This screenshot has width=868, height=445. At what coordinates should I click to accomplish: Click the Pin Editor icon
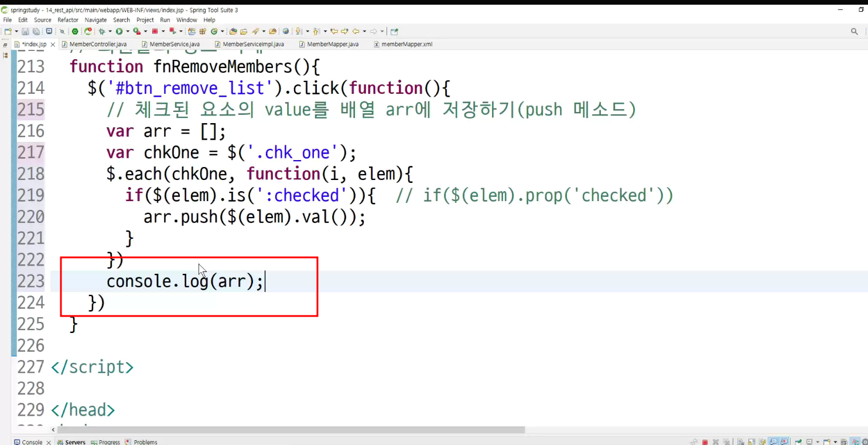click(x=394, y=31)
